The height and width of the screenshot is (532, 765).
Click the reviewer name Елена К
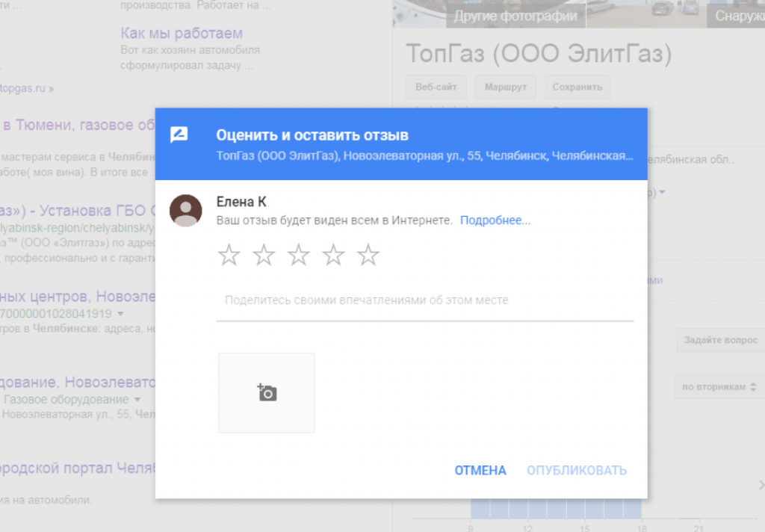pyautogui.click(x=242, y=202)
